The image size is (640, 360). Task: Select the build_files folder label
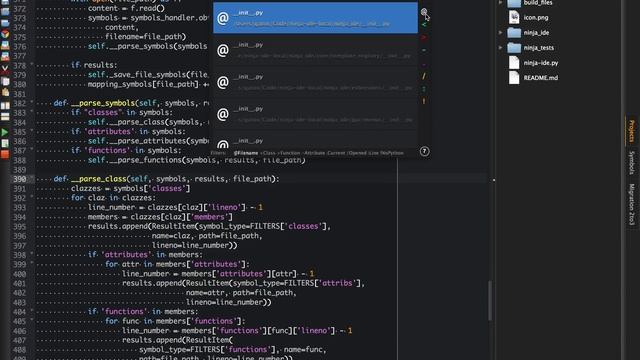tap(538, 3)
